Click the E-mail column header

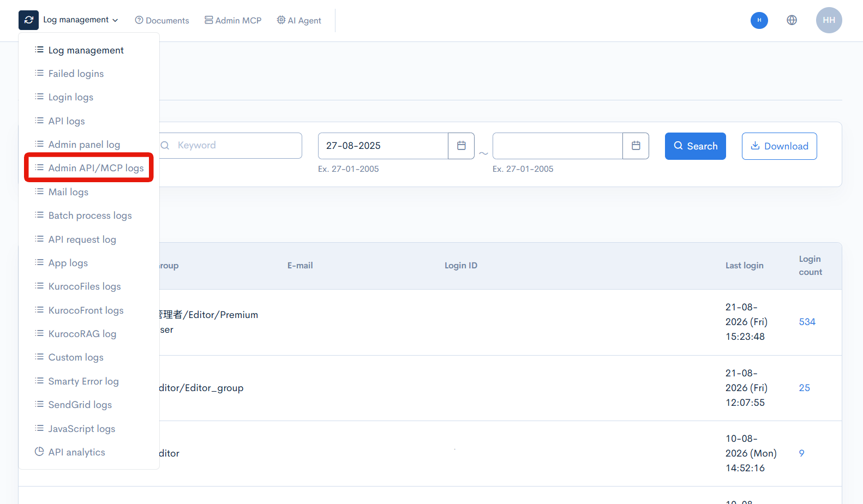300,266
